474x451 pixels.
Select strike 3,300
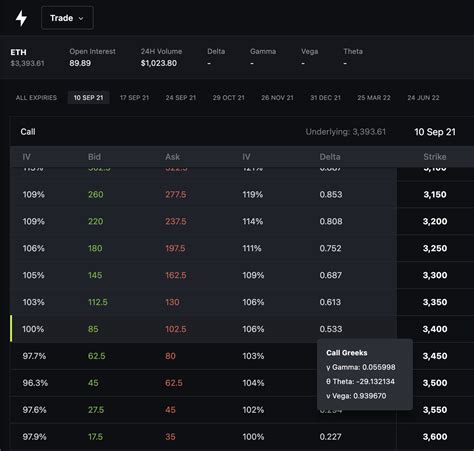tap(435, 275)
